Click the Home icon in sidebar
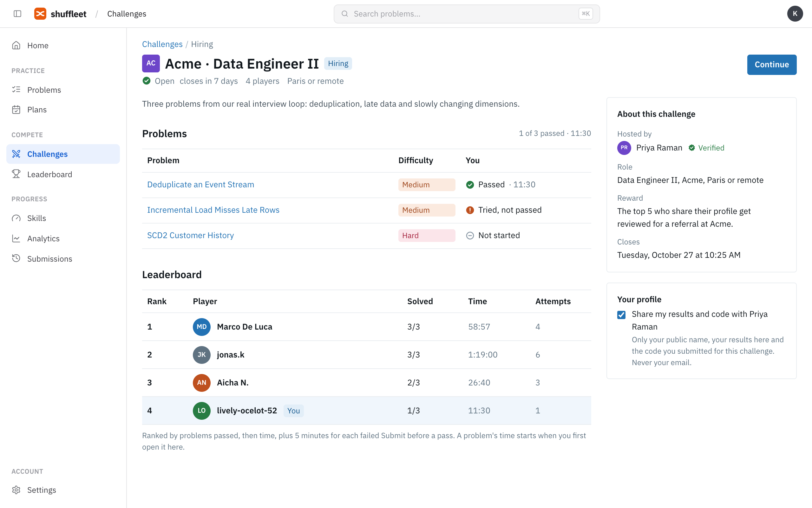Viewport: 812px width, 508px height. pos(16,45)
